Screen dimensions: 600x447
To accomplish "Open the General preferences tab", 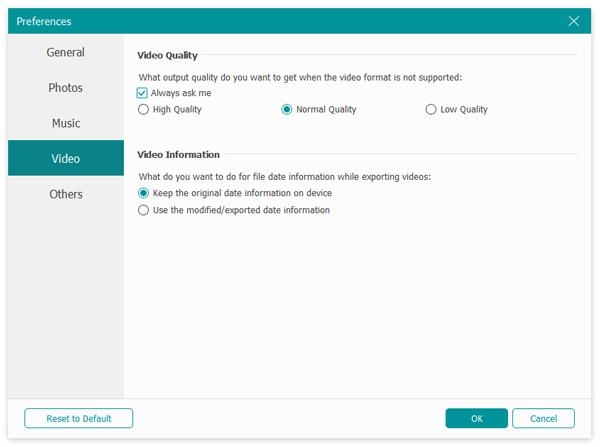I will coord(66,53).
